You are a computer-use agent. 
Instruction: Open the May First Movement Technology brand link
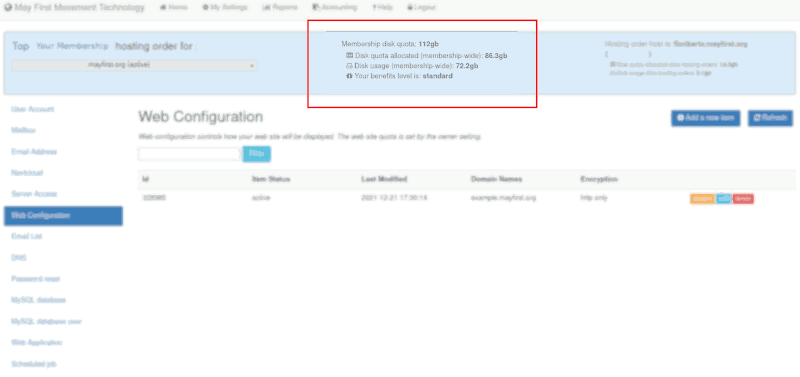74,8
